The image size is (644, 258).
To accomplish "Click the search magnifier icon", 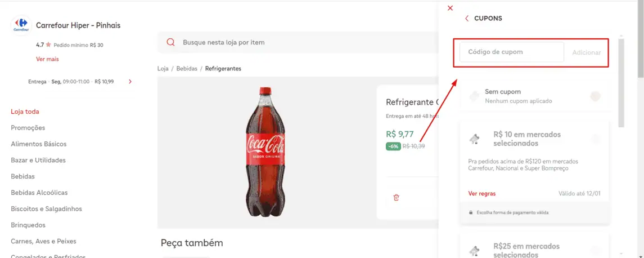I will pyautogui.click(x=170, y=42).
